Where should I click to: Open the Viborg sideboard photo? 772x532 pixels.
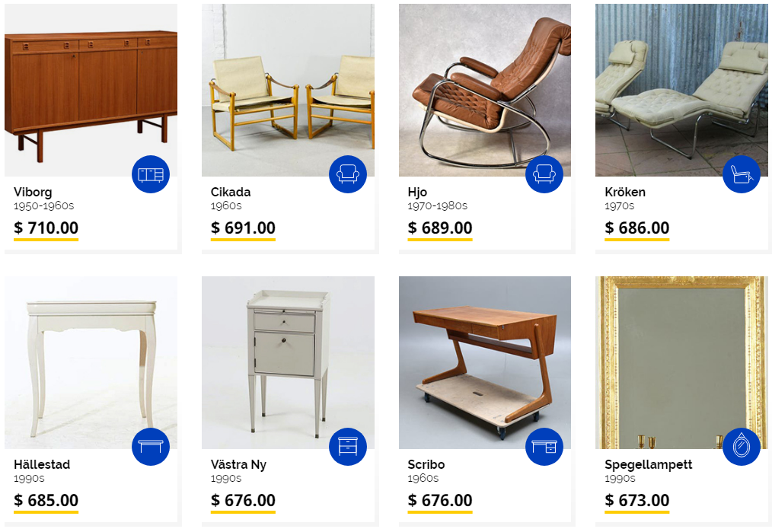pyautogui.click(x=91, y=90)
